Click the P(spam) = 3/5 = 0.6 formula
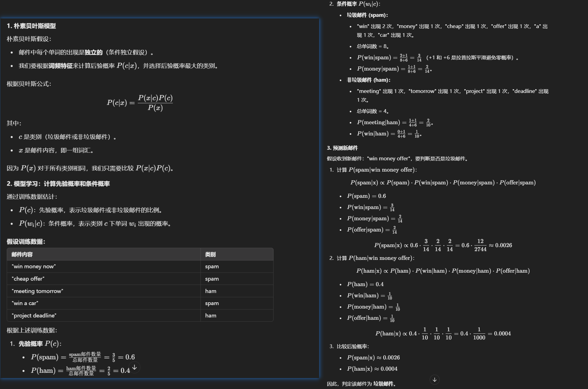 pos(83,357)
